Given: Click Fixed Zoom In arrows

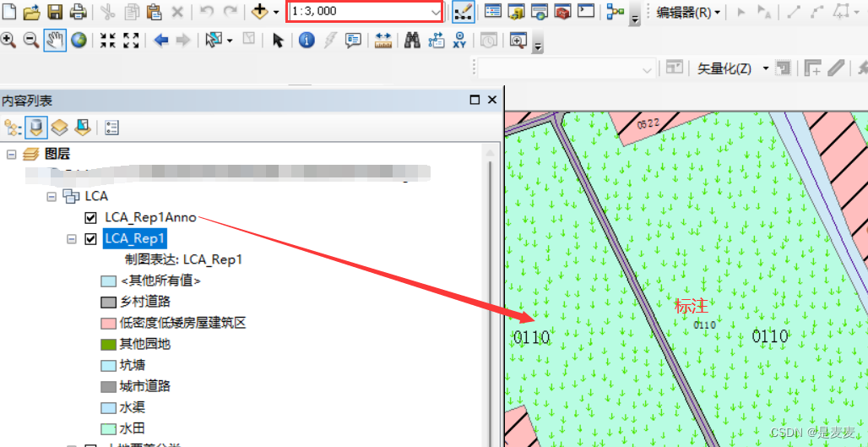Looking at the screenshot, I should point(107,40).
